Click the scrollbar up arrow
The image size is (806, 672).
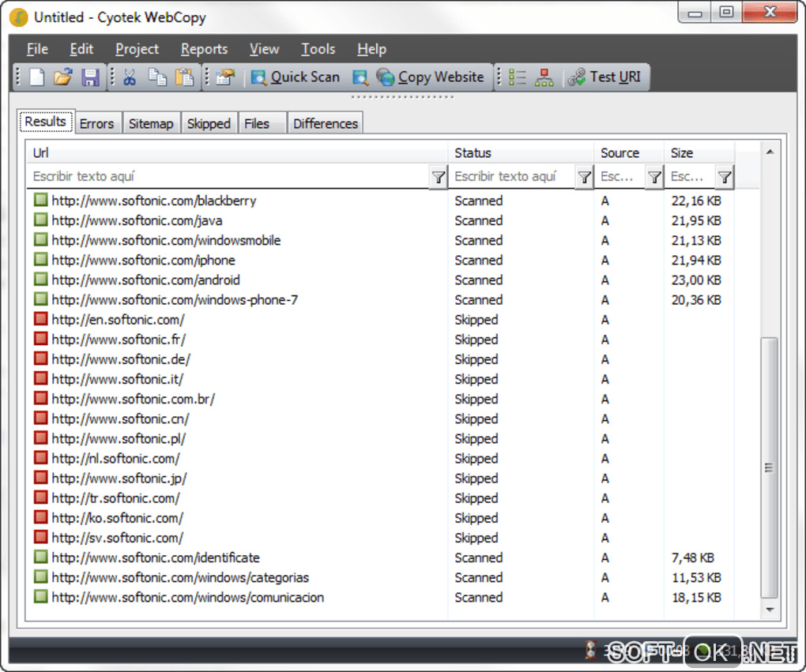point(770,152)
